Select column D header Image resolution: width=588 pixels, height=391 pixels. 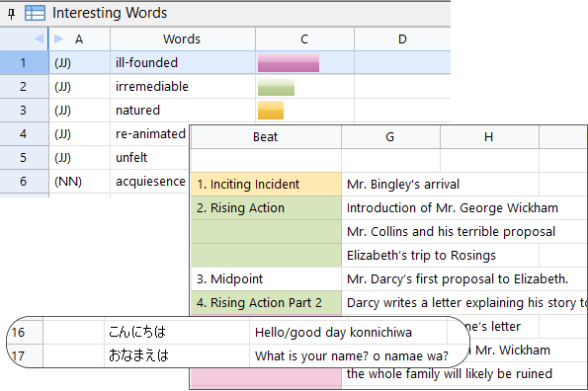tap(402, 39)
